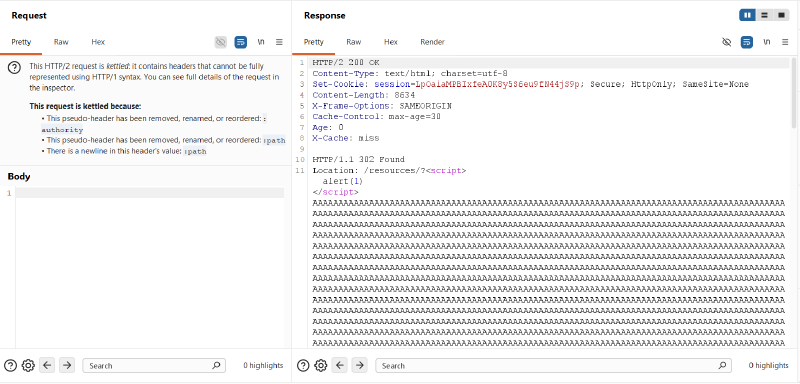The image size is (800, 384).
Task: Select side-by-side split layout view
Action: click(747, 15)
